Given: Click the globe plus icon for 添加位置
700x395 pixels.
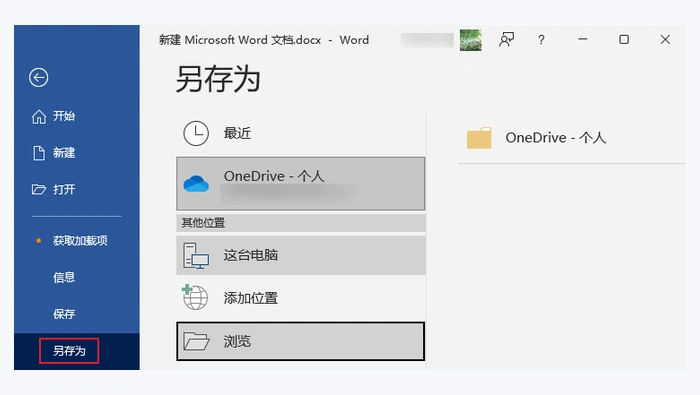Looking at the screenshot, I should pos(195,297).
